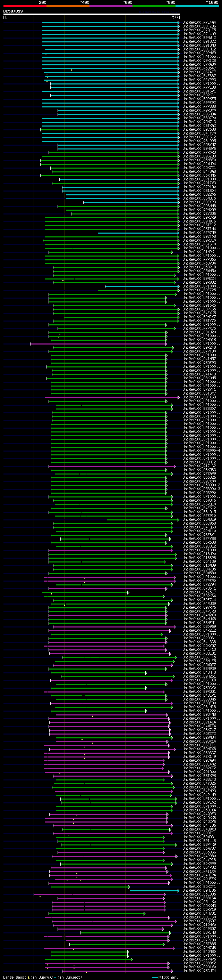Select the UniRef100_Q8L995 hit label

pos(199,141)
